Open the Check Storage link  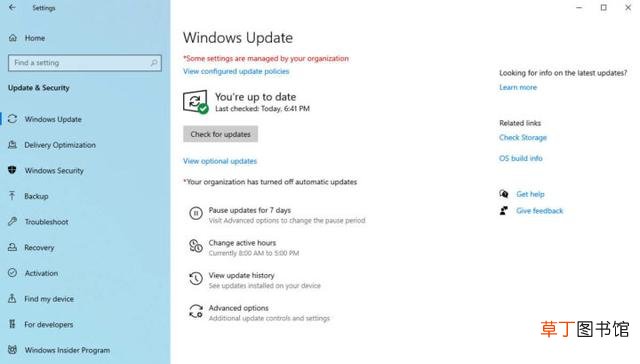(x=523, y=138)
